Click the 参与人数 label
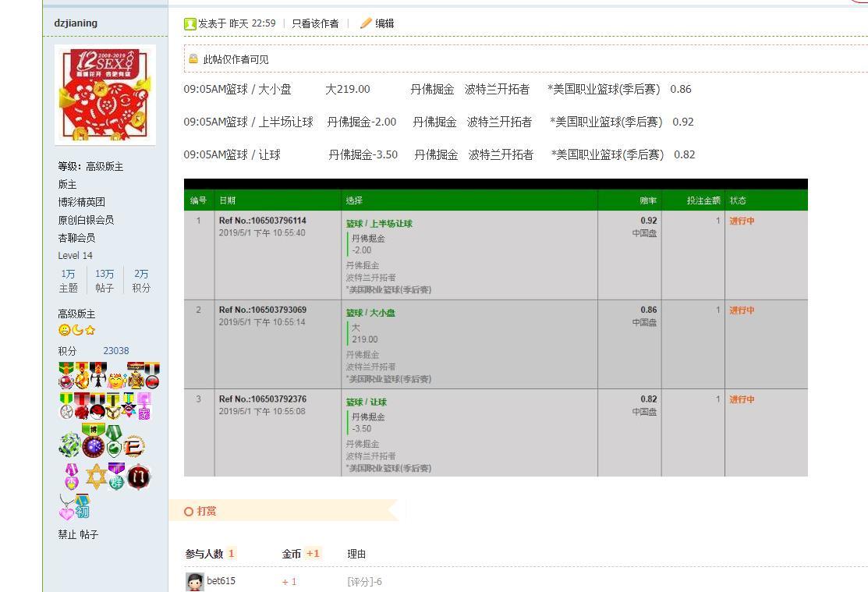The image size is (868, 592). point(204,554)
